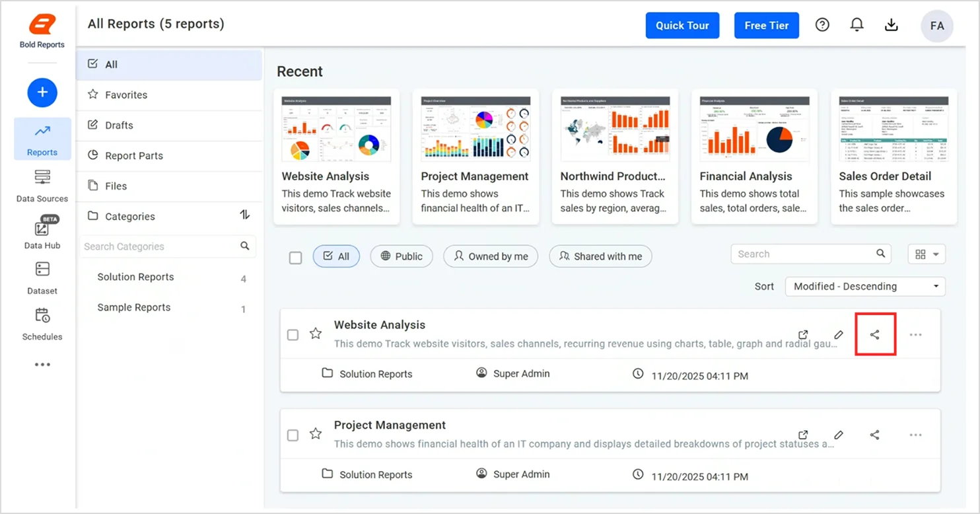Share the Project Management report
Viewport: 980px width, 514px height.
(875, 435)
